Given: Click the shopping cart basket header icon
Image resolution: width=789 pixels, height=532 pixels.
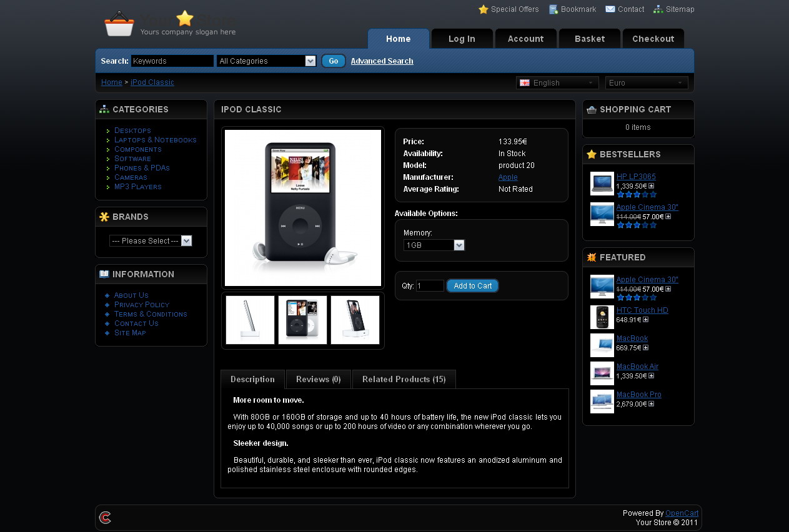Looking at the screenshot, I should click(592, 109).
